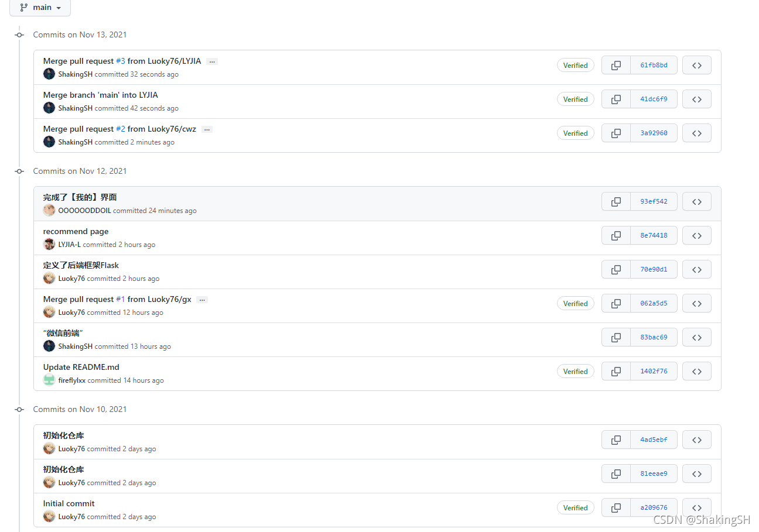759x532 pixels.
Task: Open commit hash 3a92960
Action: pyautogui.click(x=654, y=133)
